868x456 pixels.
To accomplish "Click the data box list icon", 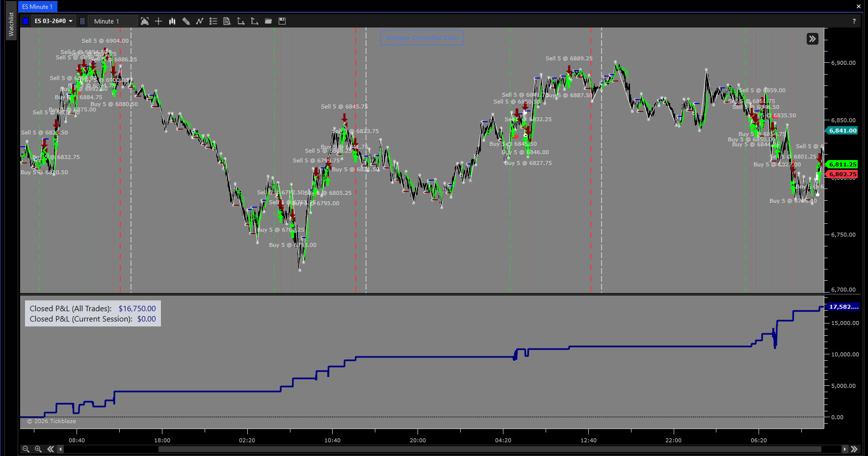I will [x=213, y=21].
